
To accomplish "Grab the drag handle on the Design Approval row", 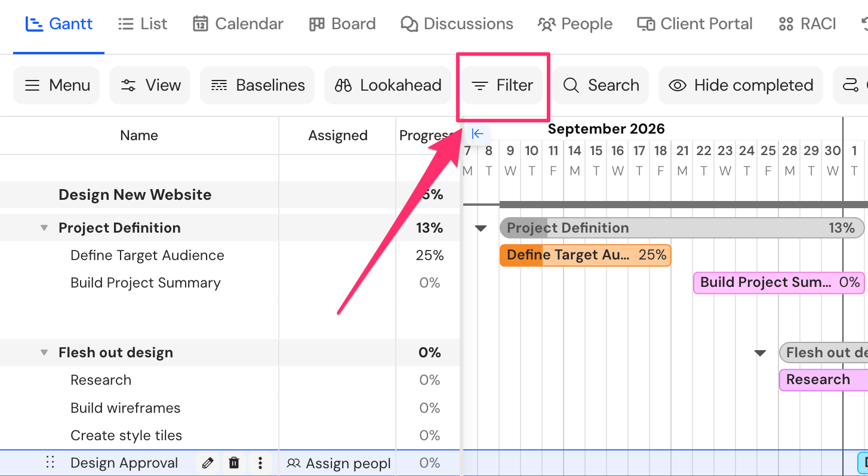I will (x=50, y=463).
